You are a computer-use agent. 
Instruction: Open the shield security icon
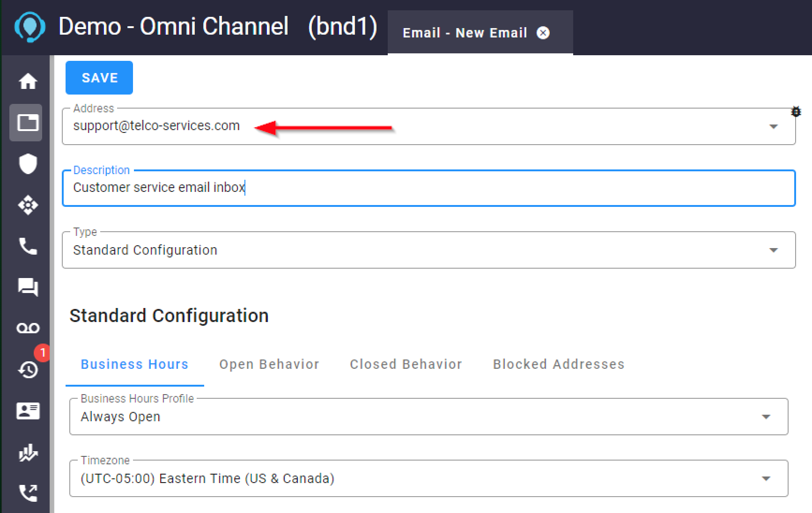28,164
